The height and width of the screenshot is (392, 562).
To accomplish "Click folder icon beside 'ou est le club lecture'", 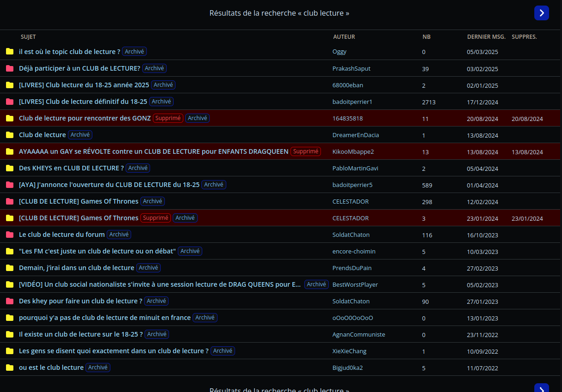I will tap(10, 368).
